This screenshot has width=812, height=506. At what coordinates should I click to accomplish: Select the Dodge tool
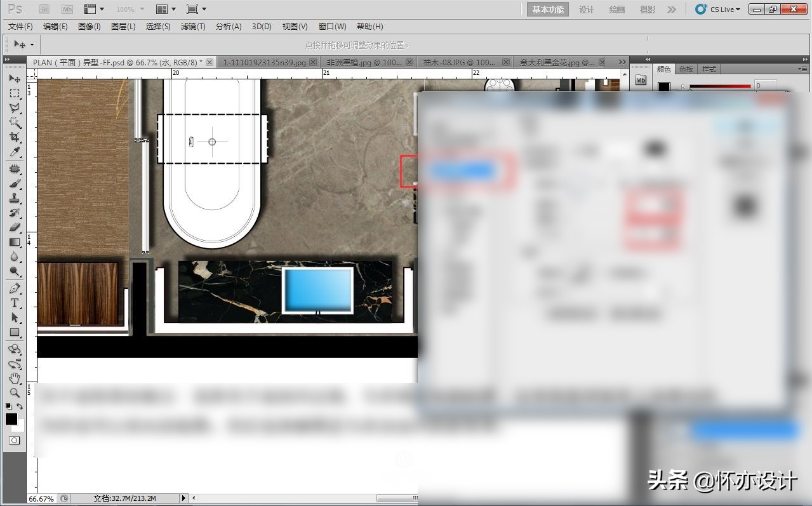tap(15, 271)
